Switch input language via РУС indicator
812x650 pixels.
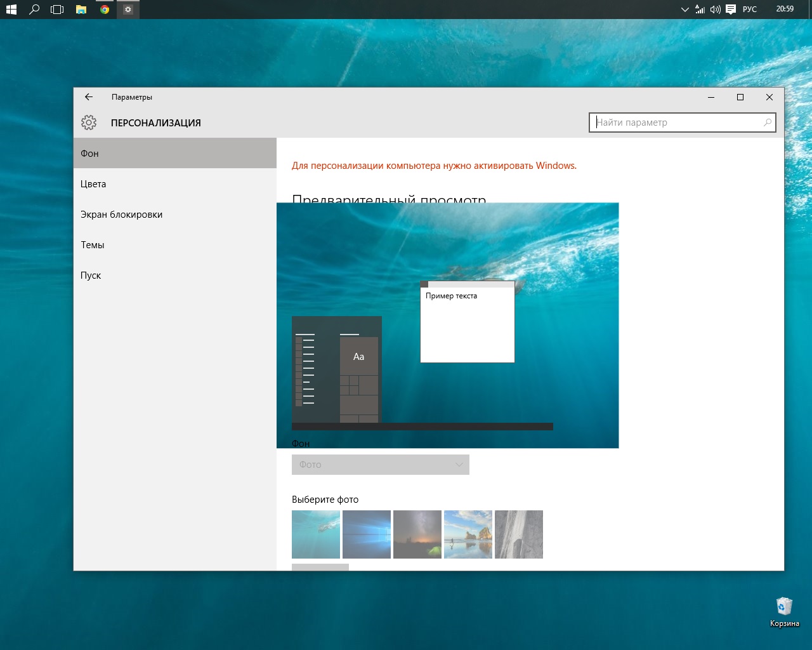click(x=750, y=10)
